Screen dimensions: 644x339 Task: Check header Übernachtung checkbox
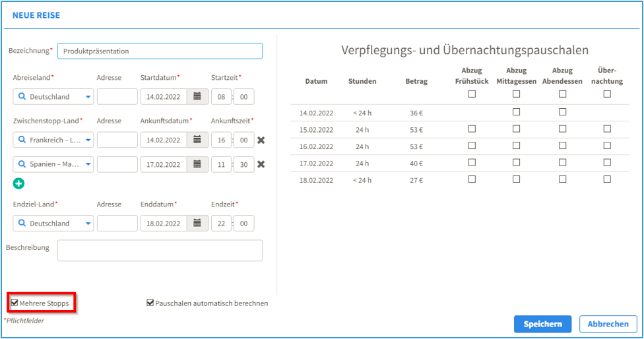click(x=607, y=94)
